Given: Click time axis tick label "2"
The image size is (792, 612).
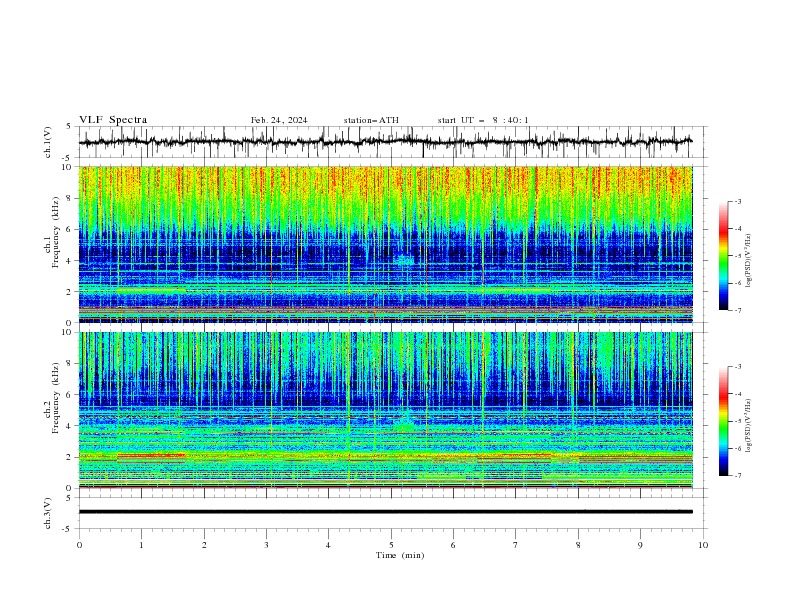Looking at the screenshot, I should coord(204,545).
